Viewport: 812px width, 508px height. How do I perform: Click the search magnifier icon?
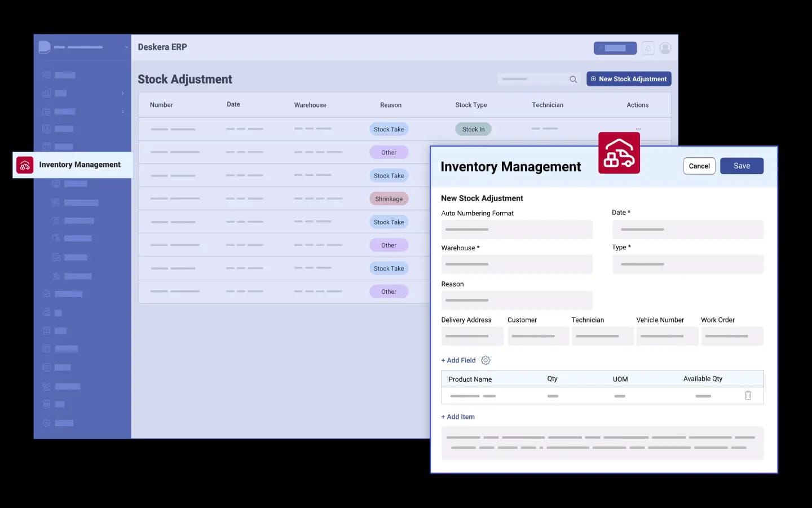point(573,79)
